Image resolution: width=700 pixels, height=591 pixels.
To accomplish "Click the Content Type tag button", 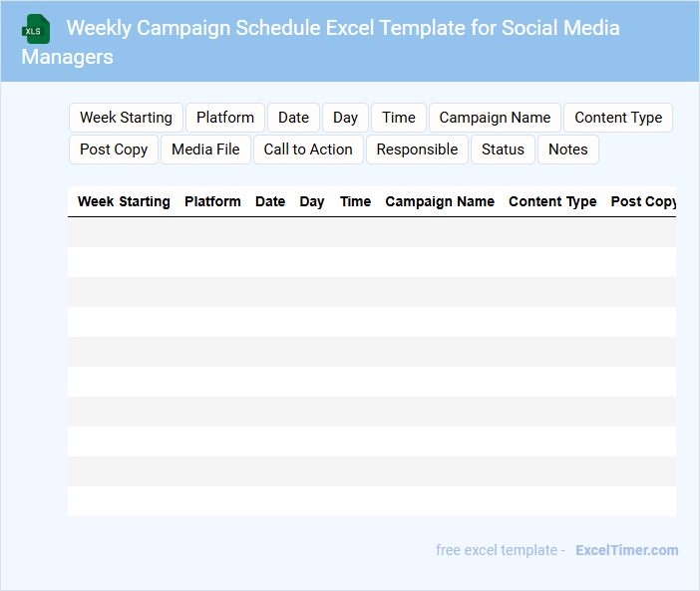I will click(618, 118).
